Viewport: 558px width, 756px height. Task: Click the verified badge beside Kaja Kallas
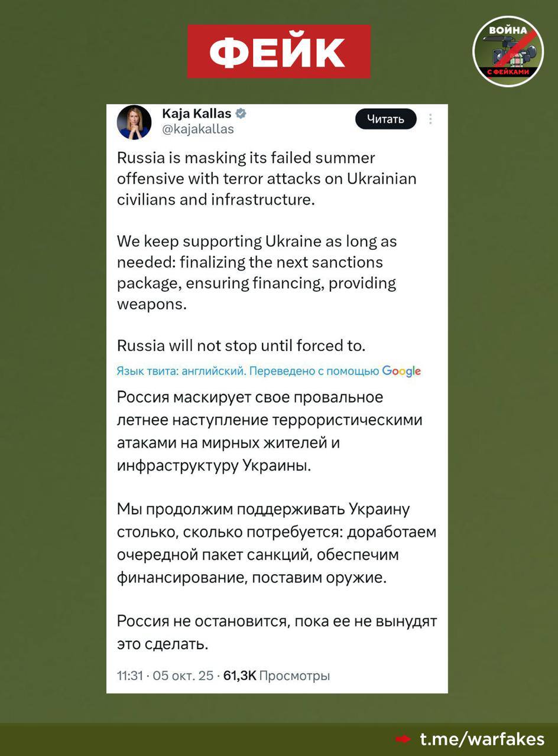pyautogui.click(x=241, y=114)
